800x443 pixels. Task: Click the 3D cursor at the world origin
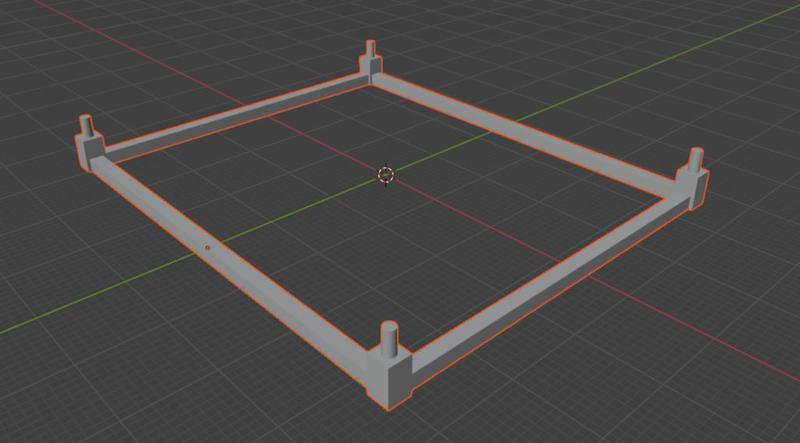click(386, 175)
